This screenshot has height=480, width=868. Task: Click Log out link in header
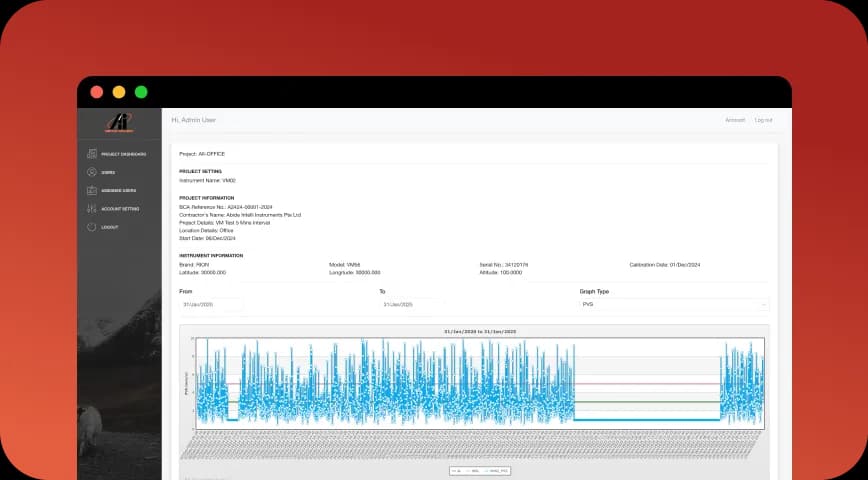(763, 120)
